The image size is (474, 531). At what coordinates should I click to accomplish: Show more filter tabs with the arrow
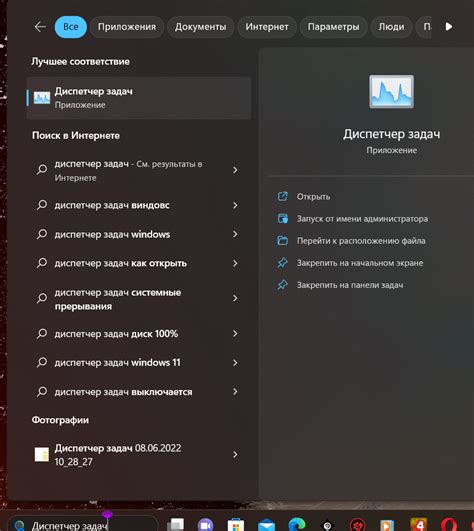click(449, 27)
